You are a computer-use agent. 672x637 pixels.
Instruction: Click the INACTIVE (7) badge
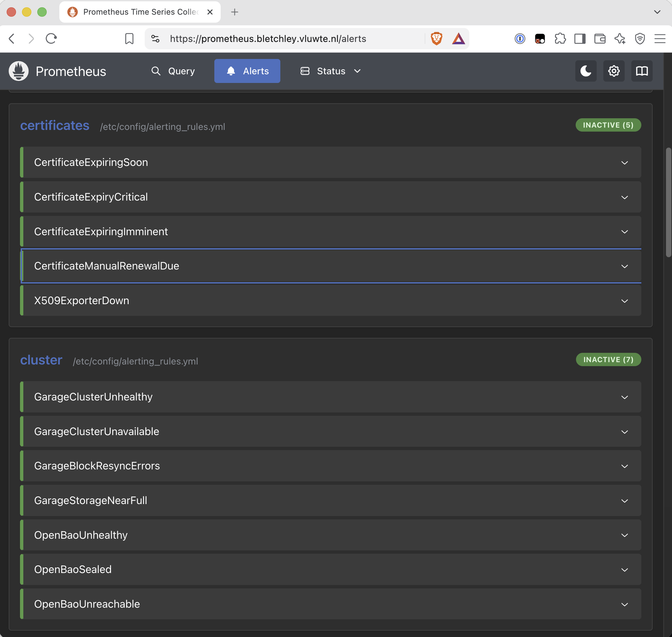click(608, 359)
